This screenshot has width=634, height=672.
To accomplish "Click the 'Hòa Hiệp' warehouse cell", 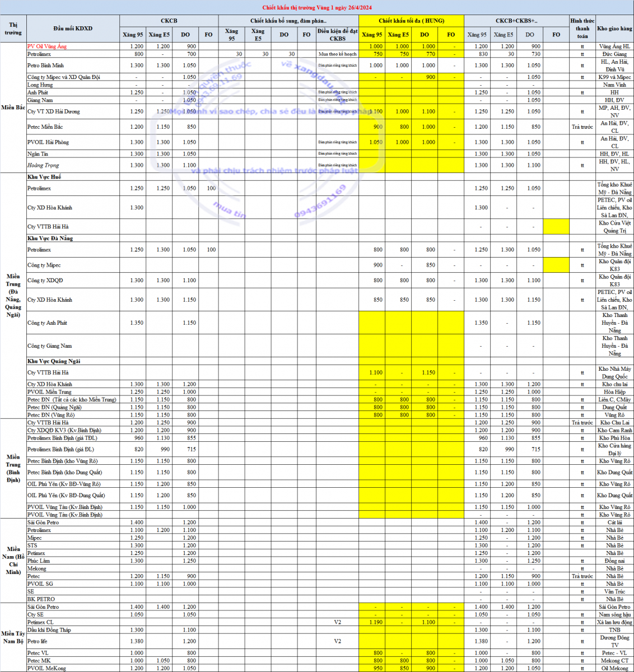I will click(x=614, y=392).
